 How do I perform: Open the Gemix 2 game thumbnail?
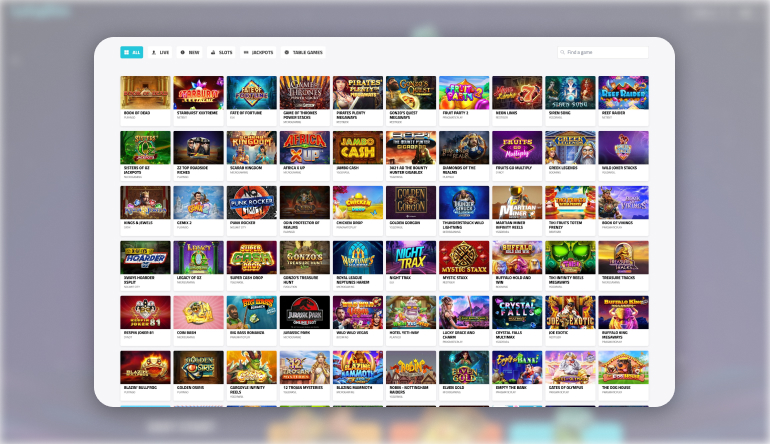(198, 202)
